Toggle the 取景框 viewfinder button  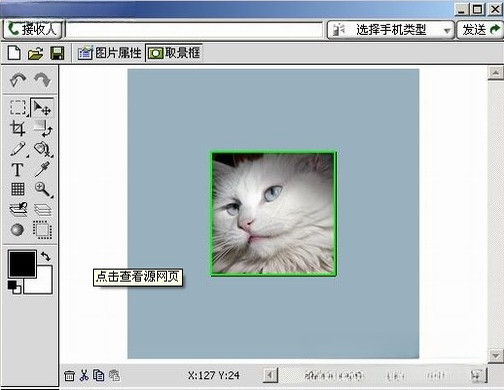click(x=174, y=53)
